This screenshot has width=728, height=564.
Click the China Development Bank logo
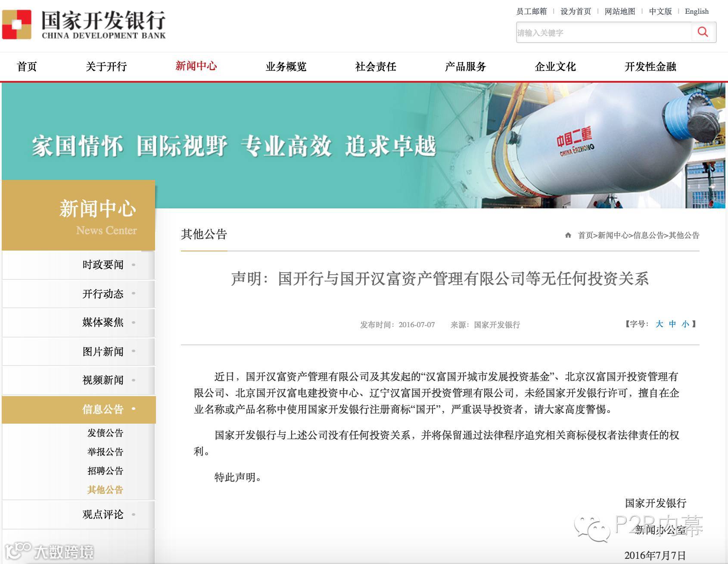coord(84,25)
